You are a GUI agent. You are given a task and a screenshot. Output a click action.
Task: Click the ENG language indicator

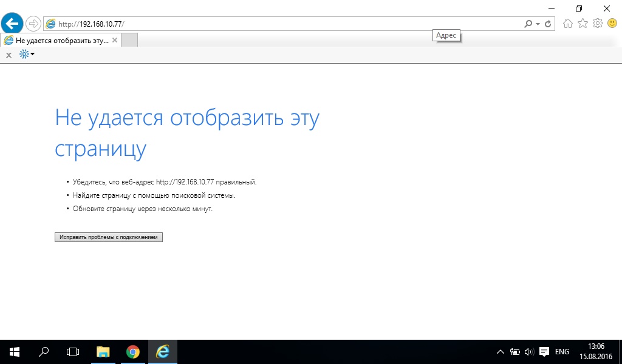click(x=562, y=352)
